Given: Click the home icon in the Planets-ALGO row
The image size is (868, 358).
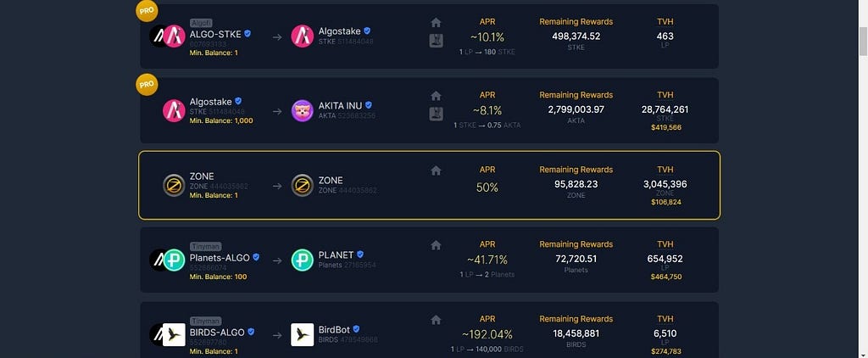Looking at the screenshot, I should [x=437, y=245].
